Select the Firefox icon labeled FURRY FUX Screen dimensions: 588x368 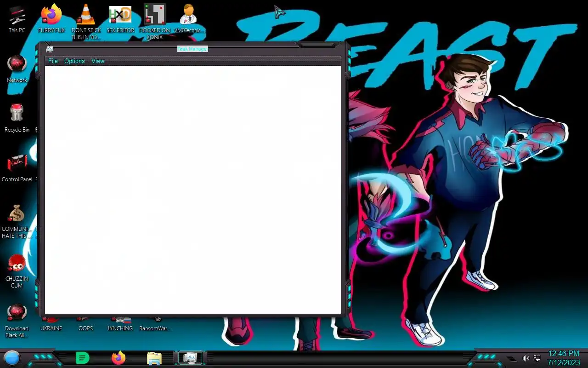coord(51,15)
